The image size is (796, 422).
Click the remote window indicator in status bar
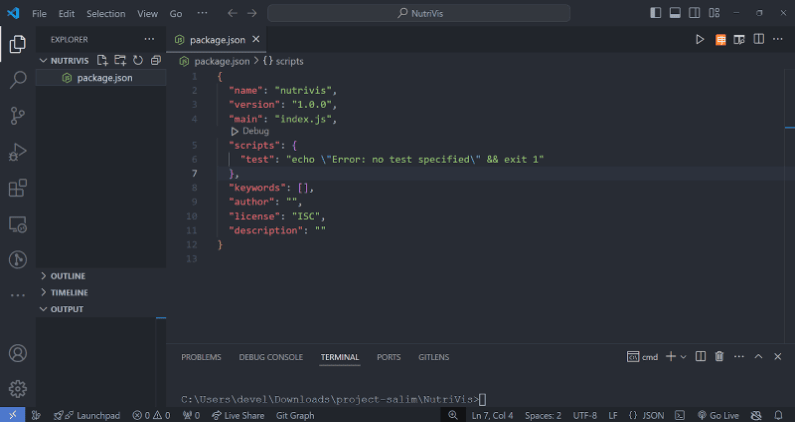tap(12, 415)
